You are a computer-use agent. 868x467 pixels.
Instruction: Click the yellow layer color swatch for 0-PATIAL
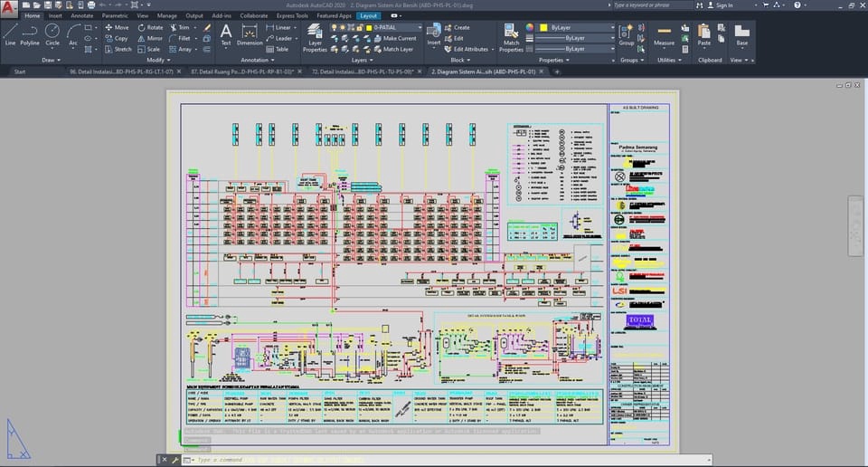[x=369, y=27]
